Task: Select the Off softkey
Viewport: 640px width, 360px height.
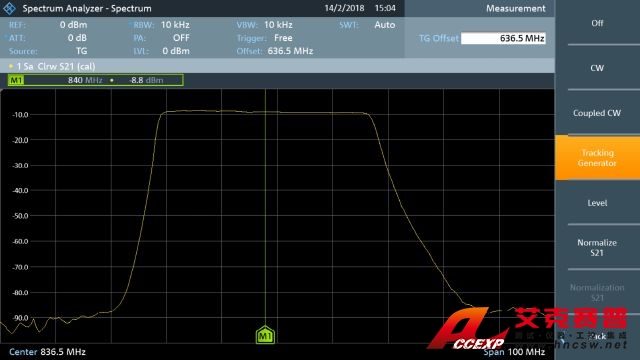Action: click(x=597, y=23)
